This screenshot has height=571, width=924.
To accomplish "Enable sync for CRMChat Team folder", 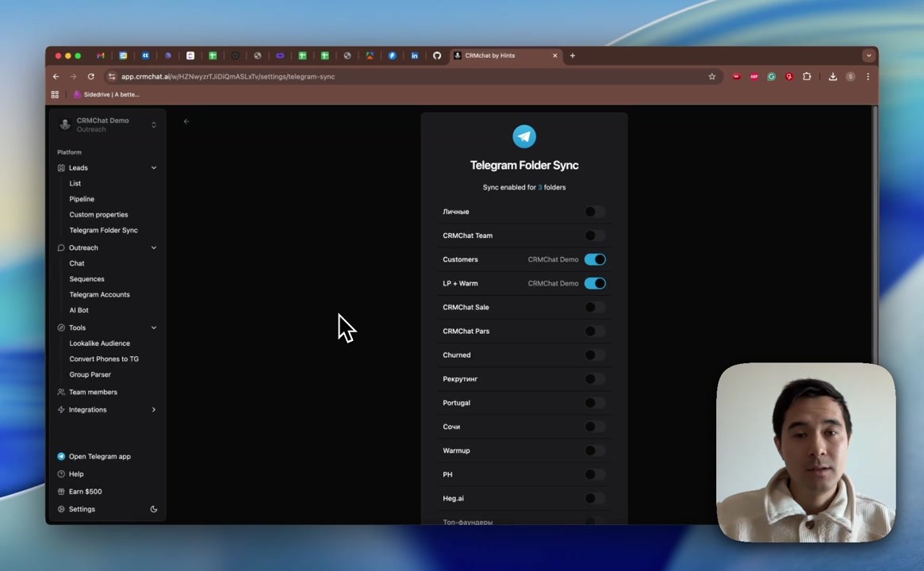I will (595, 236).
